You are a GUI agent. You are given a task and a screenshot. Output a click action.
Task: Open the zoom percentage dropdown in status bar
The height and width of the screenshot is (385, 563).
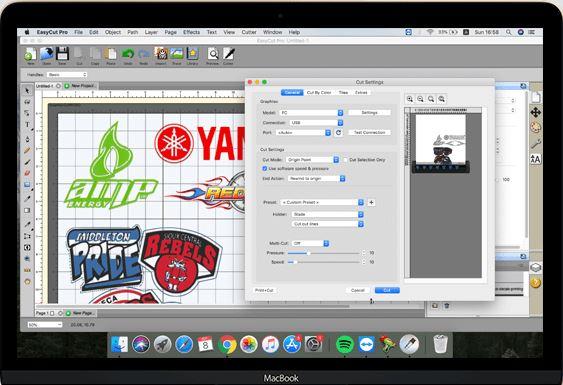[45, 325]
